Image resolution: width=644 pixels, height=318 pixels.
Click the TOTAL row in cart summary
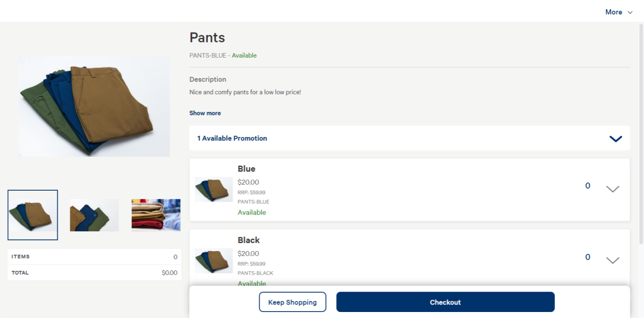click(94, 273)
